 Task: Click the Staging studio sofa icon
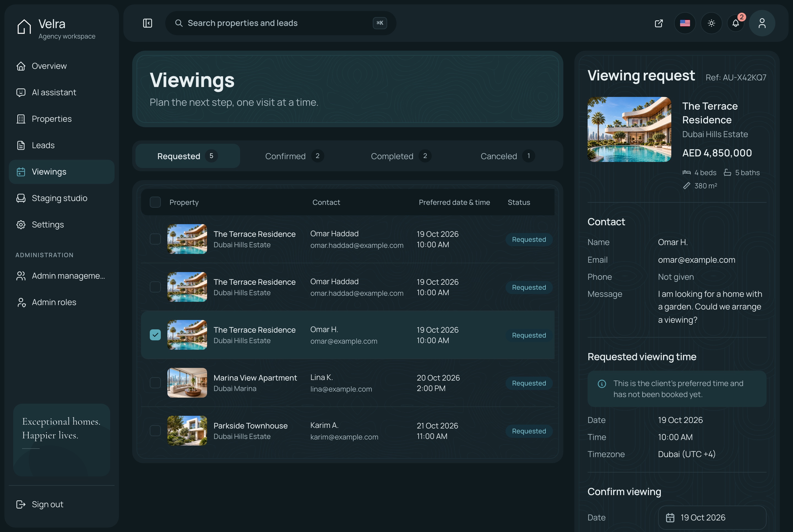[21, 198]
